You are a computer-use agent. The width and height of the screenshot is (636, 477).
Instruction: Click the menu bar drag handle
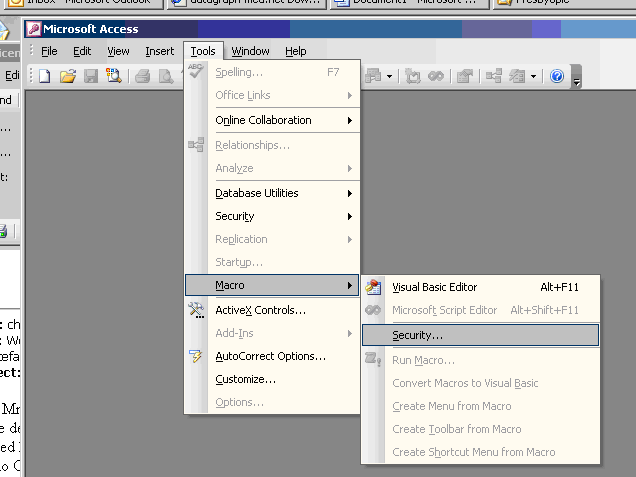click(31, 51)
